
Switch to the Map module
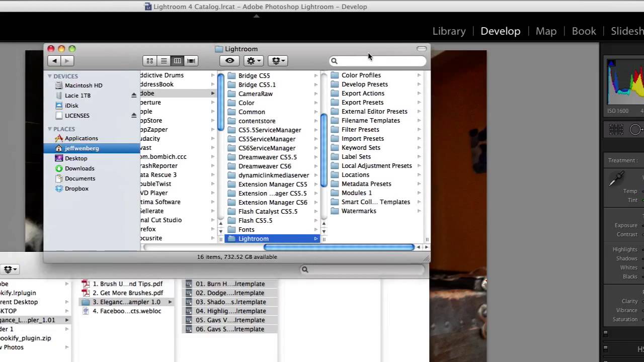546,31
